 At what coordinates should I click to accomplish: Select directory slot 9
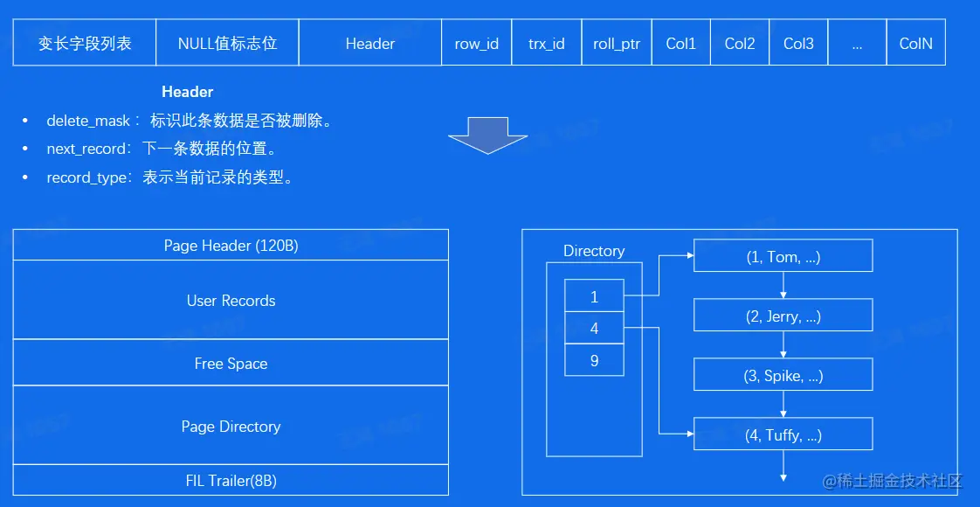point(594,359)
